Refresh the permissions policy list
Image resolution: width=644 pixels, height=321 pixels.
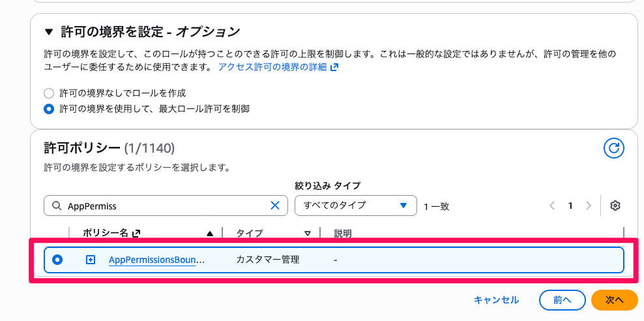(614, 149)
